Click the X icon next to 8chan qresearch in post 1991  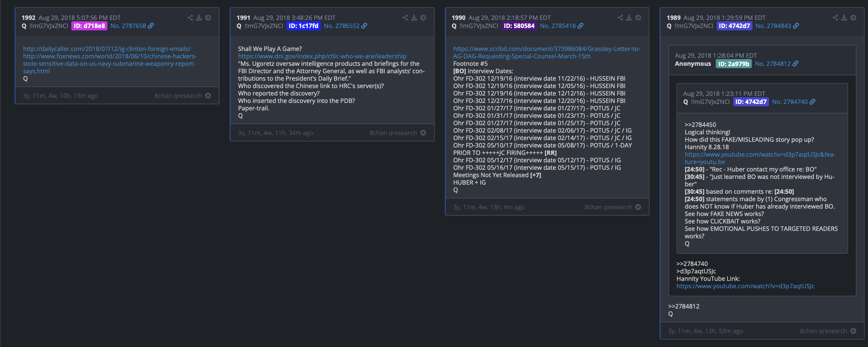[x=423, y=133]
